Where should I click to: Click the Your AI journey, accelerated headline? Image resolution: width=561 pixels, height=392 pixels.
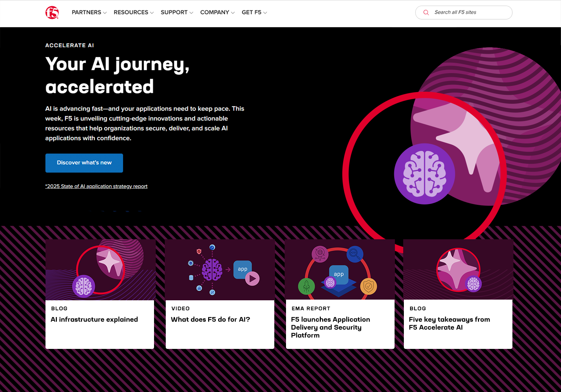[x=118, y=75]
